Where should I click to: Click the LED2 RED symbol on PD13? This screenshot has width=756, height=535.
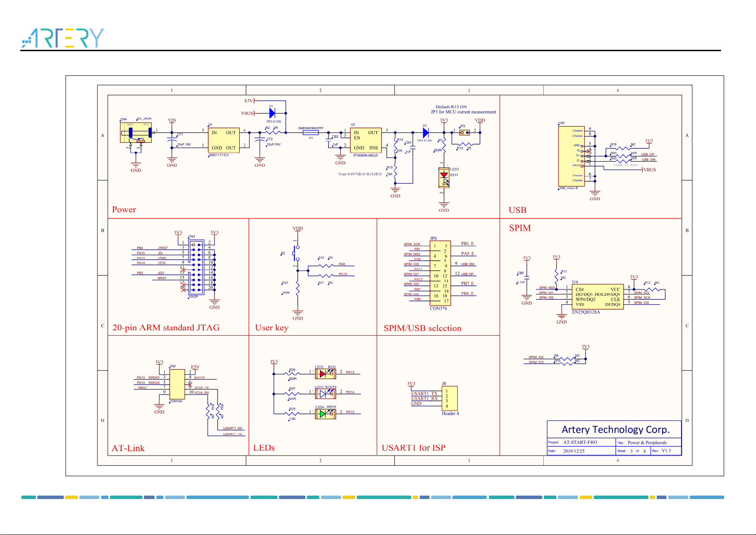coord(325,373)
